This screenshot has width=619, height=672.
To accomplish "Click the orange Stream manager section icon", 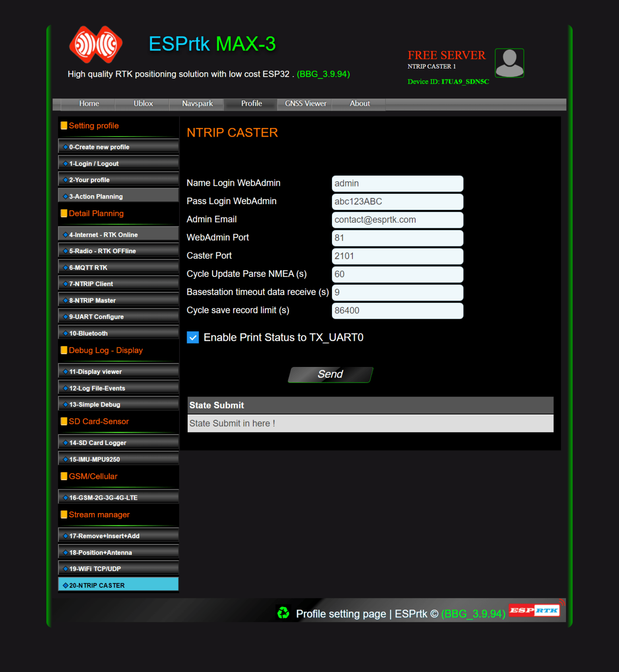I will click(x=64, y=514).
